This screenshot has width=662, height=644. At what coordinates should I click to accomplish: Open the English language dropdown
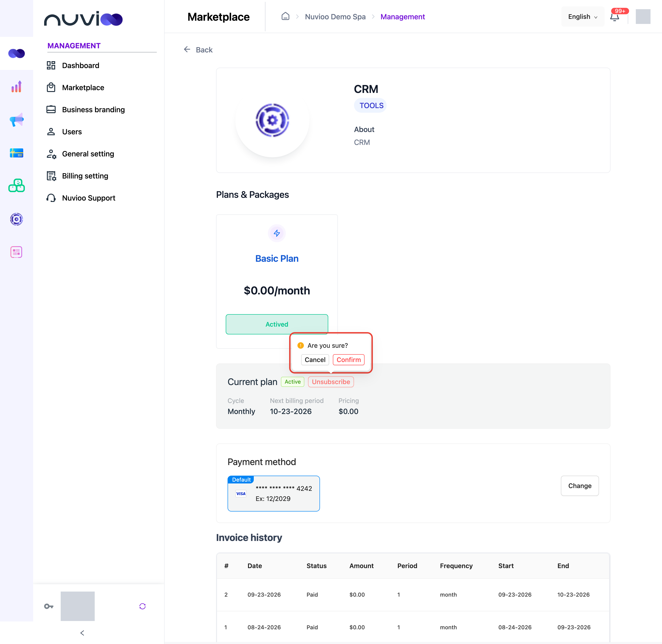click(x=582, y=17)
